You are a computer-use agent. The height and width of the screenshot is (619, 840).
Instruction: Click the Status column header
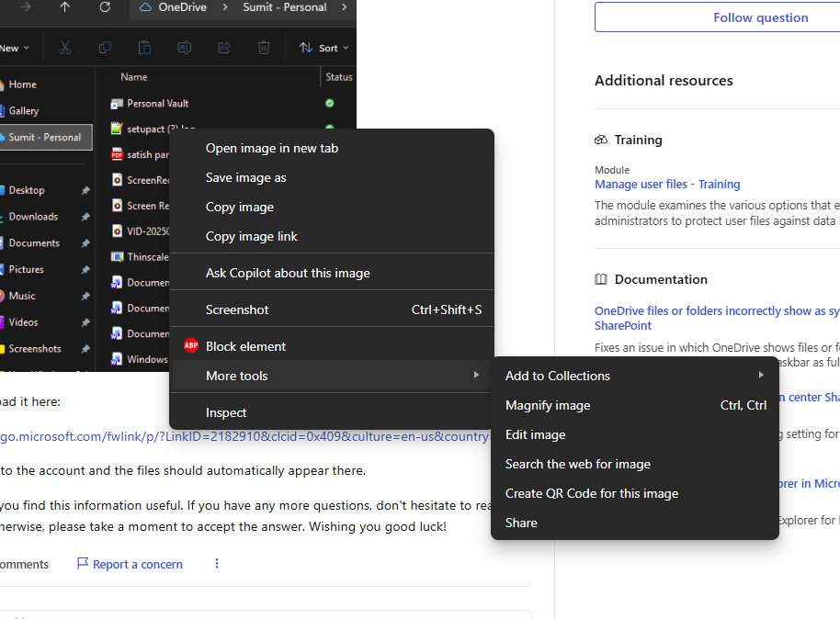(338, 77)
